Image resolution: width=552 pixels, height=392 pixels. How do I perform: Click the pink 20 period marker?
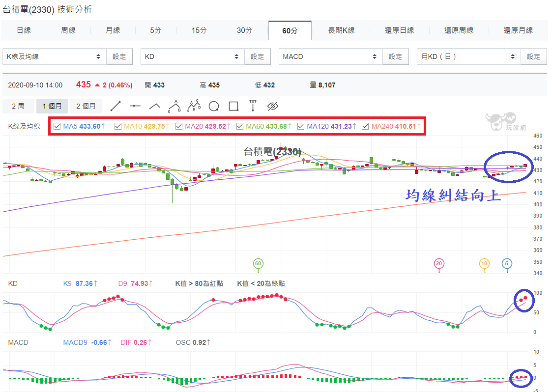(438, 264)
